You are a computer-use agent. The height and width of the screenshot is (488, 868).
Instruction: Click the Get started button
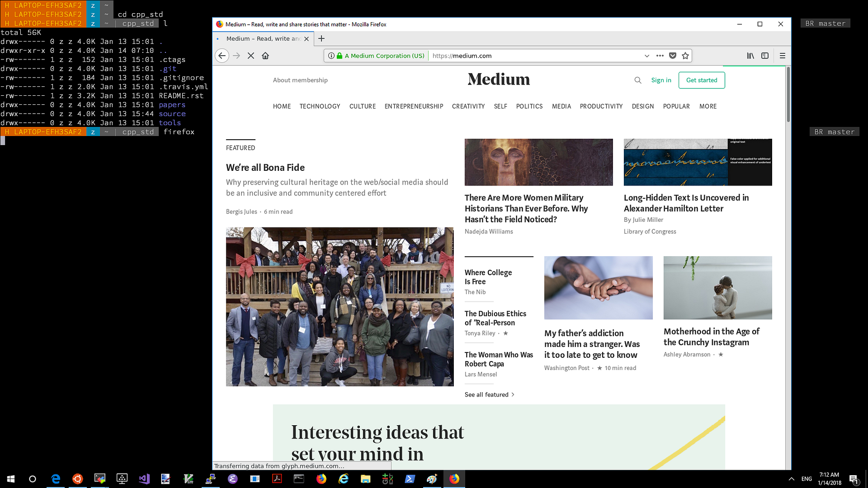coord(702,80)
